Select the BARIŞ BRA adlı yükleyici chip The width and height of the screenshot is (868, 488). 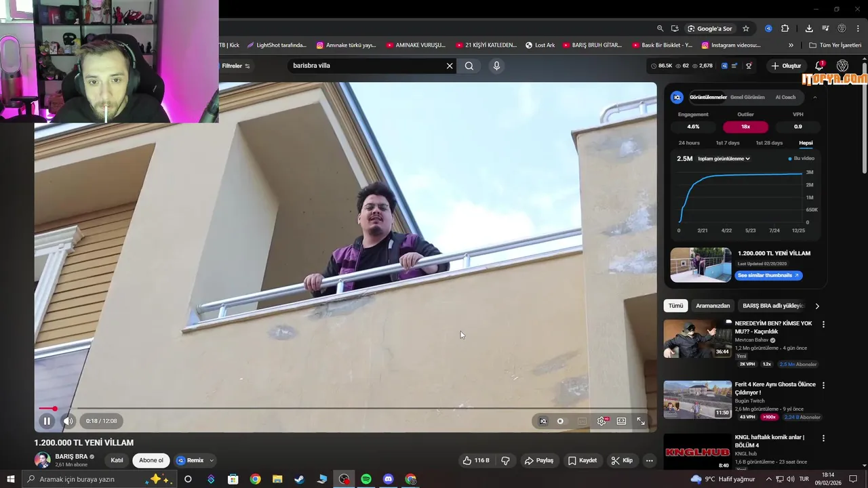point(773,306)
